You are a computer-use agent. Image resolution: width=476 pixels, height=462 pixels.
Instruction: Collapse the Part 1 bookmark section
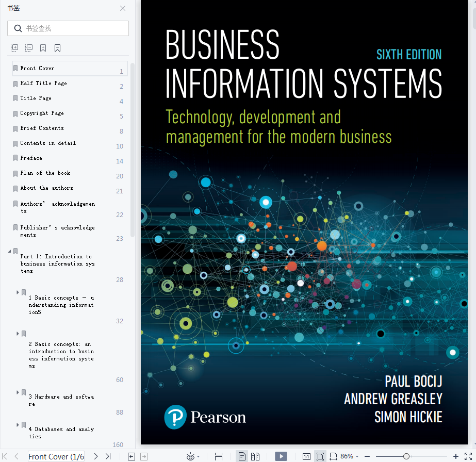click(x=9, y=251)
